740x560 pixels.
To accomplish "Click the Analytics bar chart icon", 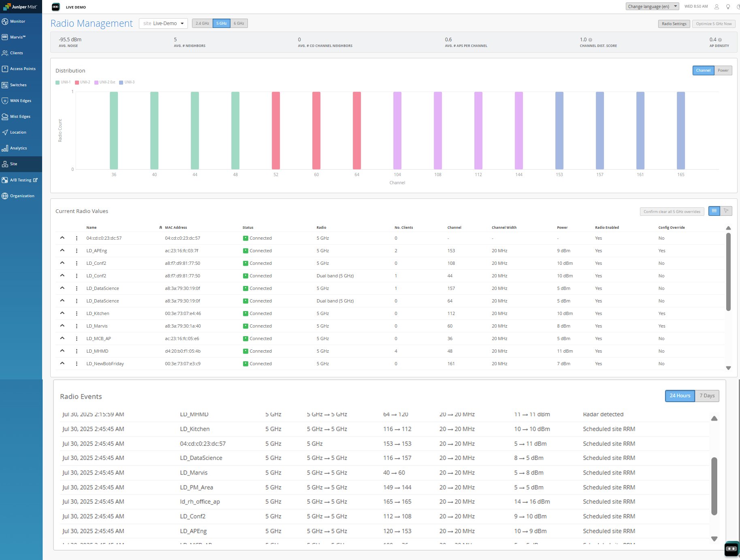I will click(x=5, y=148).
